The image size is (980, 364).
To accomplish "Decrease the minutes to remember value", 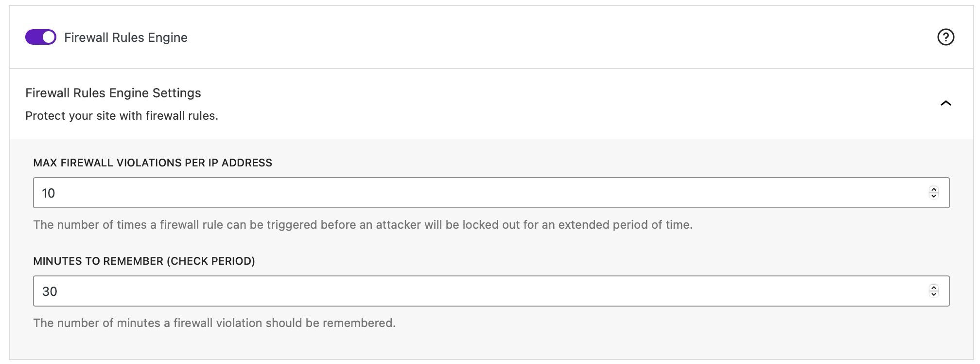I will tap(933, 294).
